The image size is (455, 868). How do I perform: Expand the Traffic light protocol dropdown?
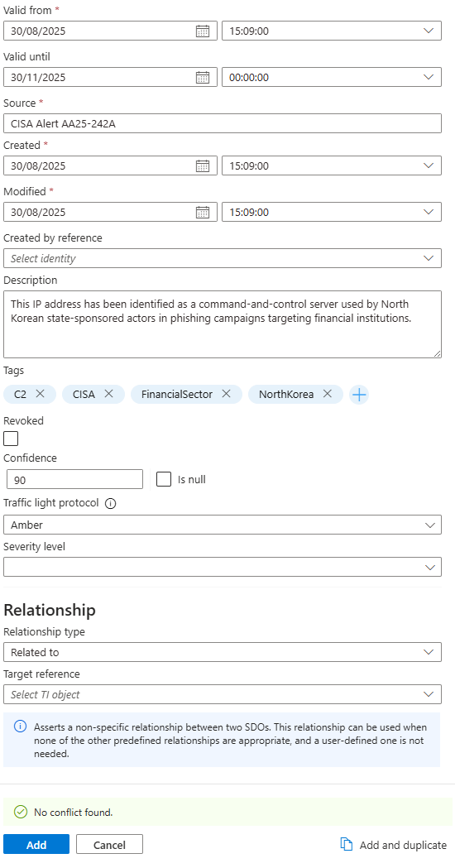223,525
